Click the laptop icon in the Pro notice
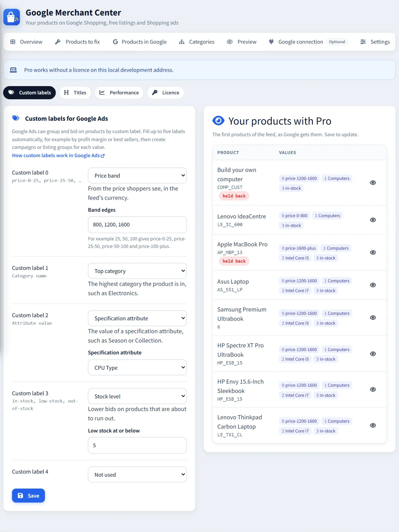This screenshot has width=399, height=532. coord(13,70)
